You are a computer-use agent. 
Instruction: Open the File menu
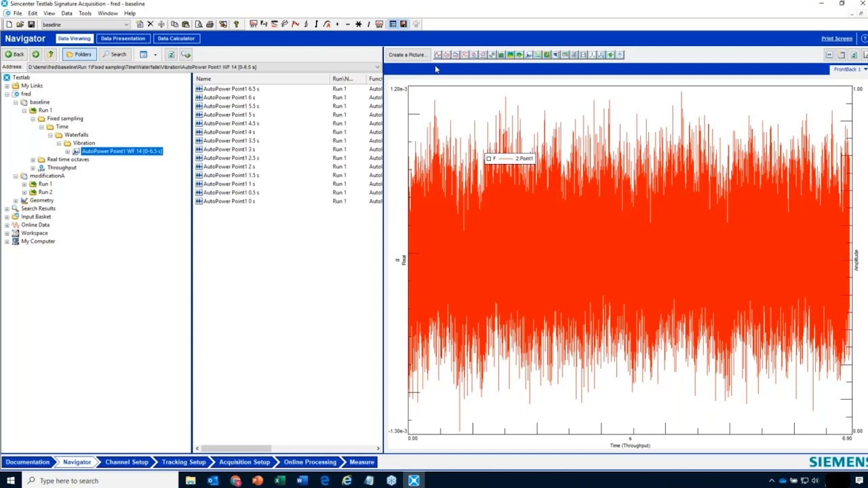18,13
